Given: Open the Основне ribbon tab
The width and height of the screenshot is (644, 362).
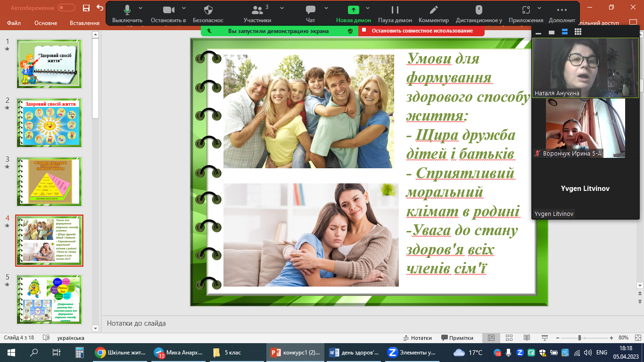Looking at the screenshot, I should [x=46, y=23].
